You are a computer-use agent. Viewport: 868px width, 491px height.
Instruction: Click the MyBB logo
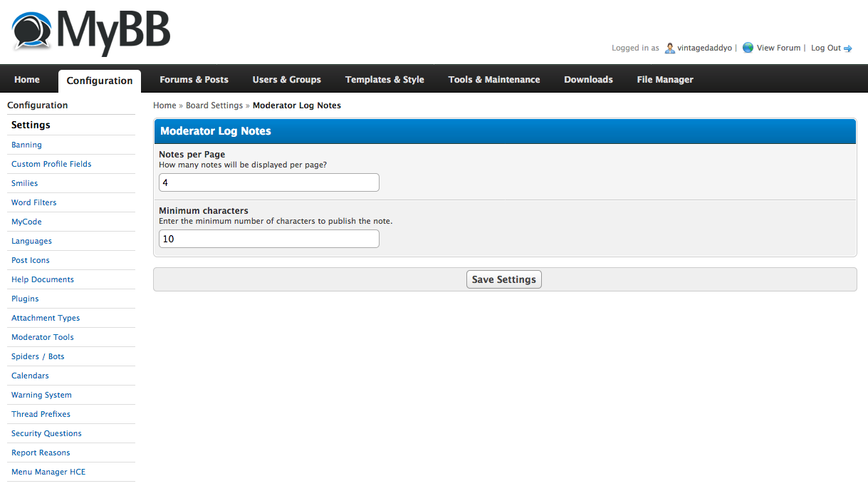91,32
